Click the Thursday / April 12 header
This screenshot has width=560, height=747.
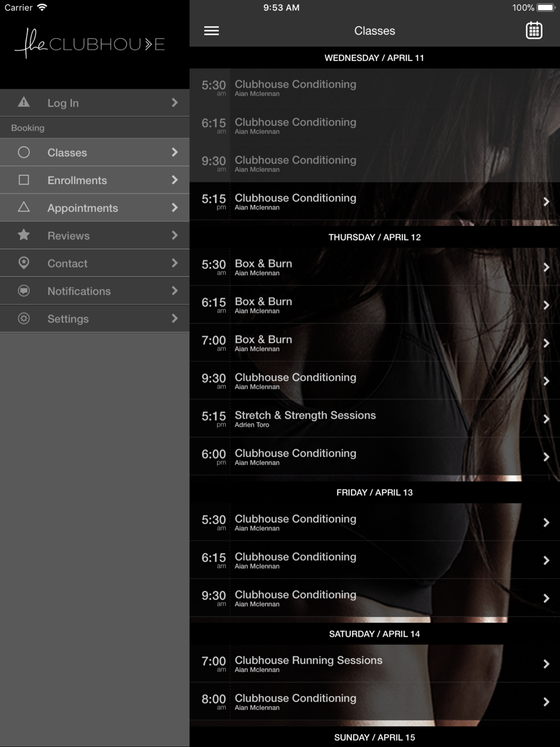375,237
